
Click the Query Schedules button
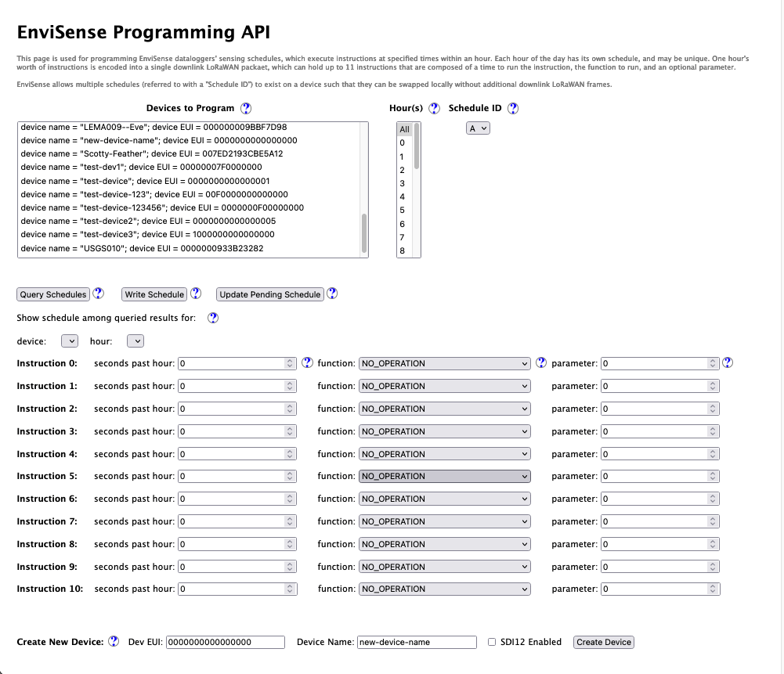(53, 294)
